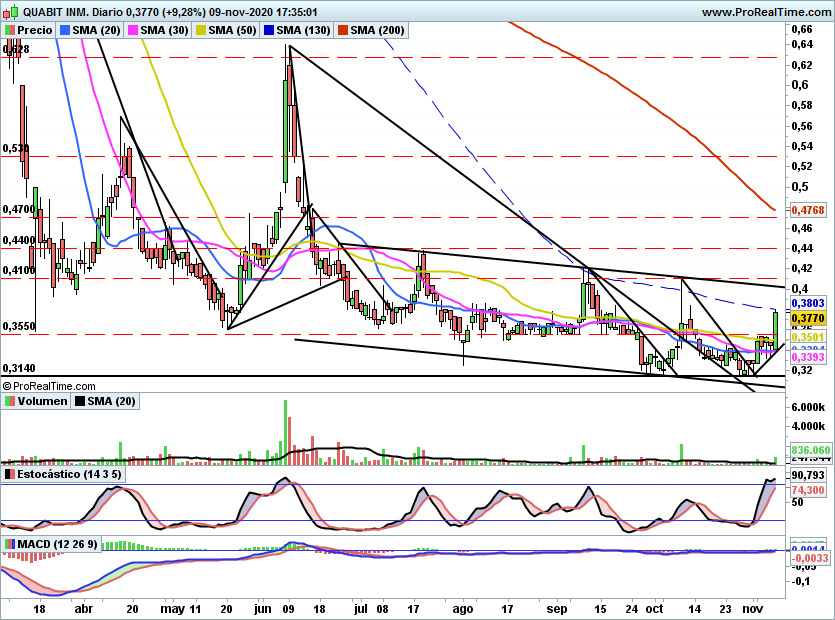This screenshot has width=835, height=620.
Task: Click the 0,530 level label
Action: click(15, 148)
